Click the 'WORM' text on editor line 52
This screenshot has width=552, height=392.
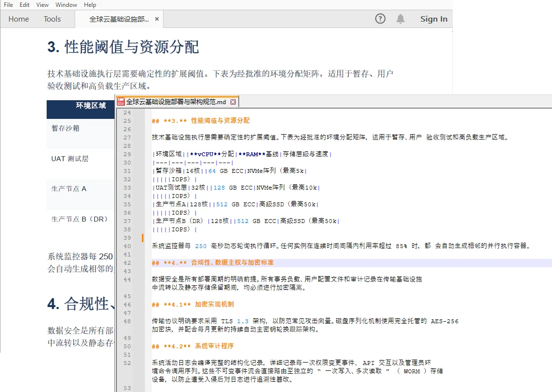click(412, 371)
